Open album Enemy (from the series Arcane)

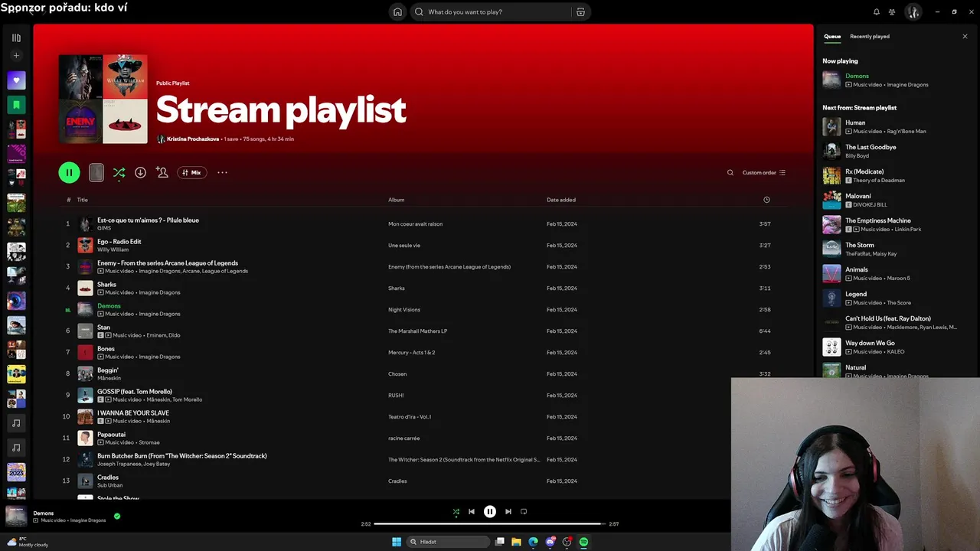(x=449, y=267)
